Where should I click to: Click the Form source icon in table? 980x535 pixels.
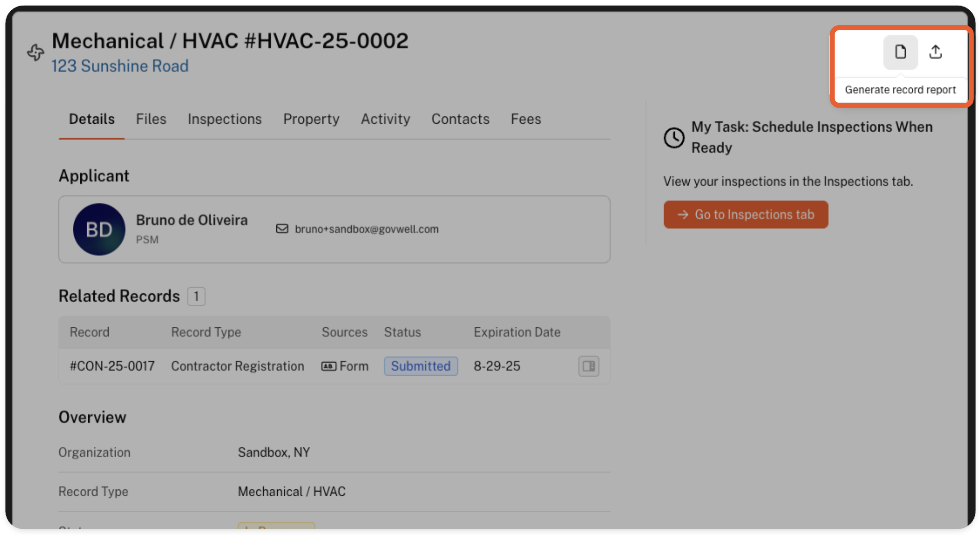click(329, 366)
